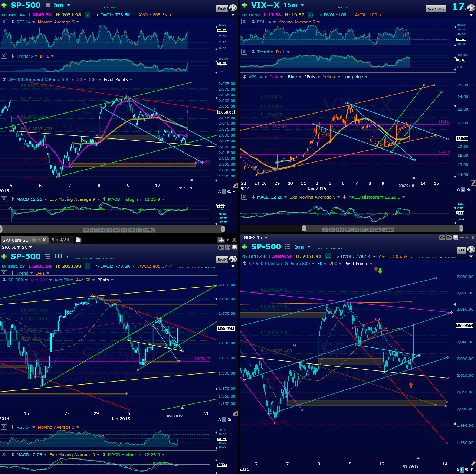Click the move arrows icon in the INDEX 1m header

[462, 238]
